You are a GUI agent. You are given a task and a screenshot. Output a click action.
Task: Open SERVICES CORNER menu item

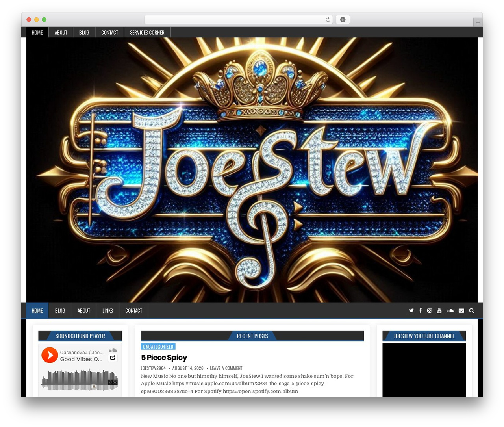tap(147, 32)
